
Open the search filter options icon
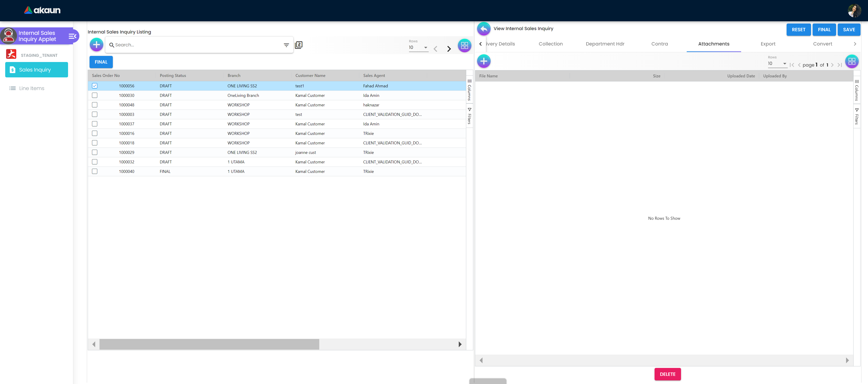(x=286, y=45)
